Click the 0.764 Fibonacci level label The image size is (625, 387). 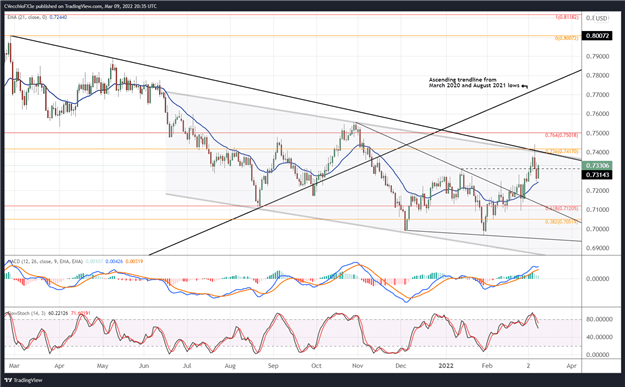561,135
